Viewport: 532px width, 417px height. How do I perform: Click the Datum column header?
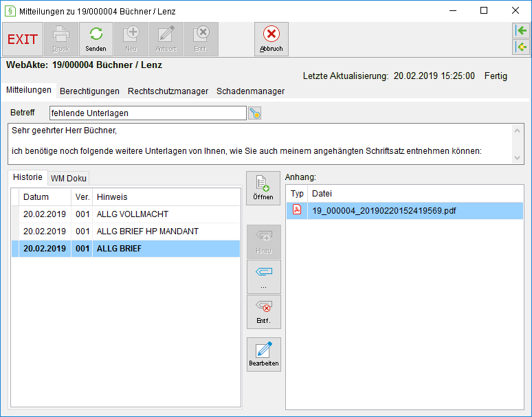pos(45,197)
